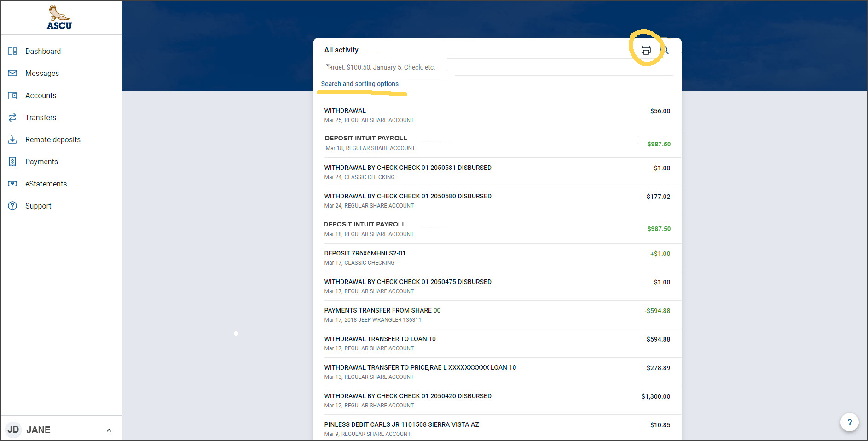This screenshot has width=868, height=441.
Task: Open check 2050581 withdrawal transaction
Action: tap(497, 172)
